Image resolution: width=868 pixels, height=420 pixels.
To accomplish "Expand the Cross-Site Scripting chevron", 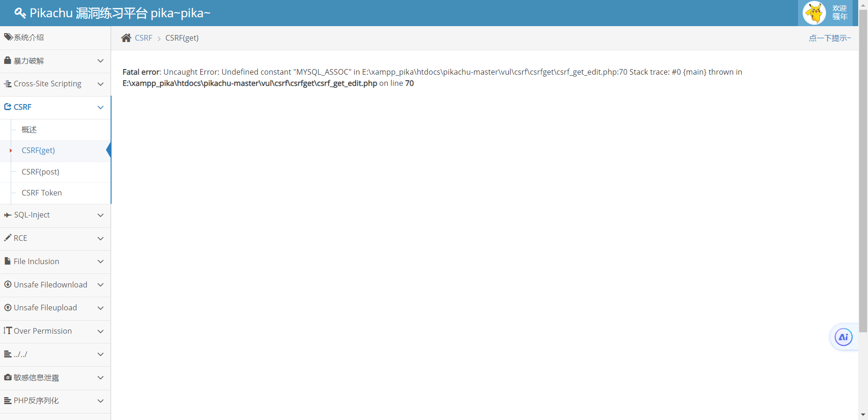I will point(100,84).
